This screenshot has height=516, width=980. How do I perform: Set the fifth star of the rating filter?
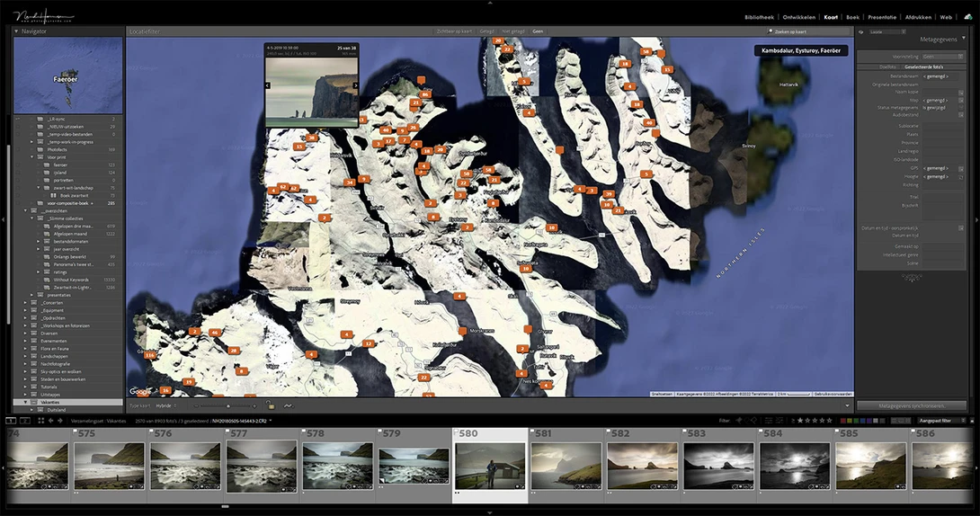[829, 421]
